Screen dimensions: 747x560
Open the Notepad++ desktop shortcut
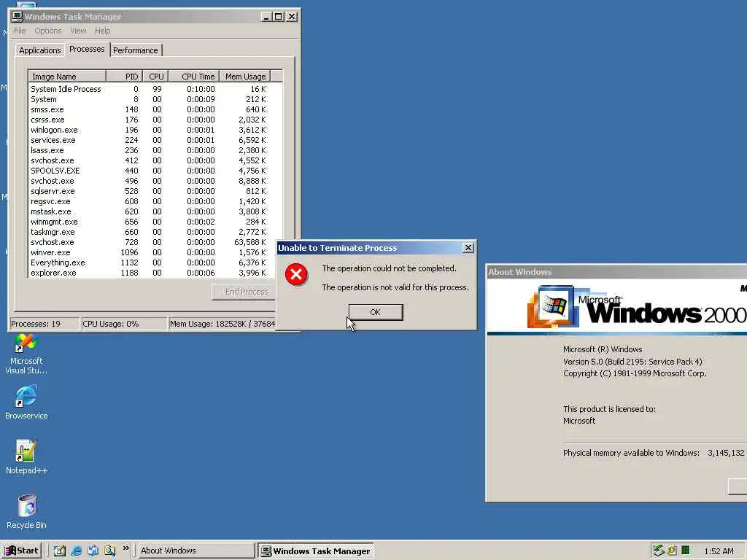click(x=26, y=457)
